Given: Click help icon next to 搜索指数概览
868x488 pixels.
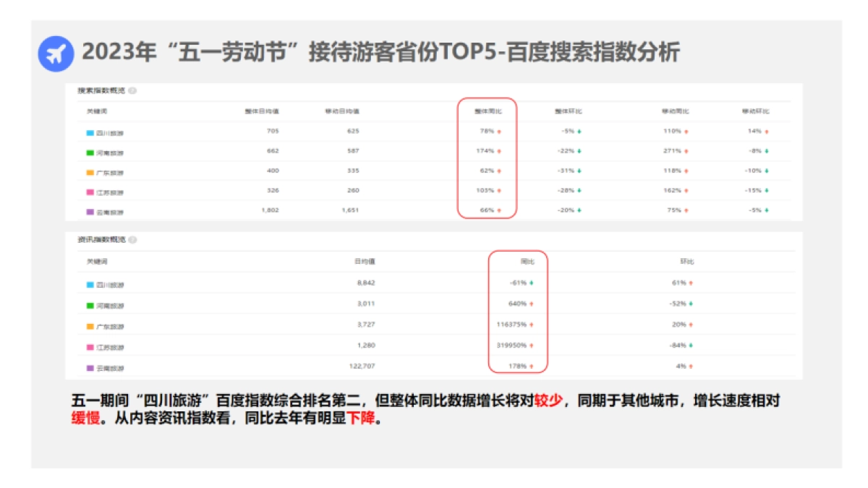Looking at the screenshot, I should pos(133,91).
